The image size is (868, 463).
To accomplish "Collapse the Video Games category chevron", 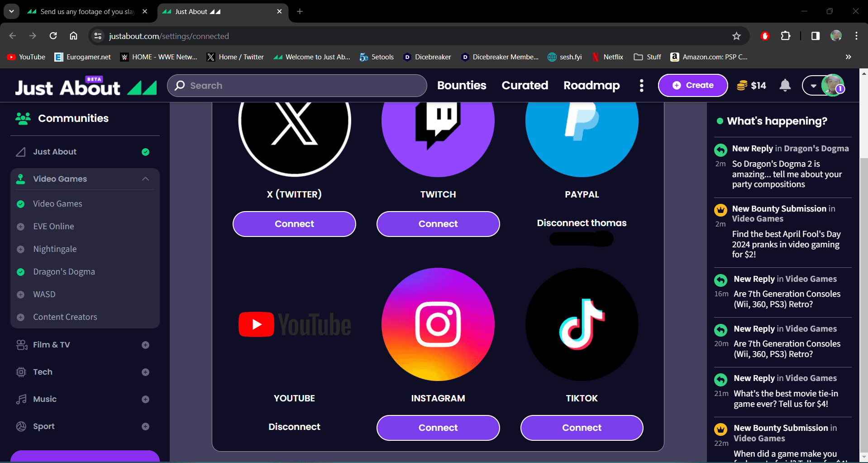I will [x=145, y=179].
